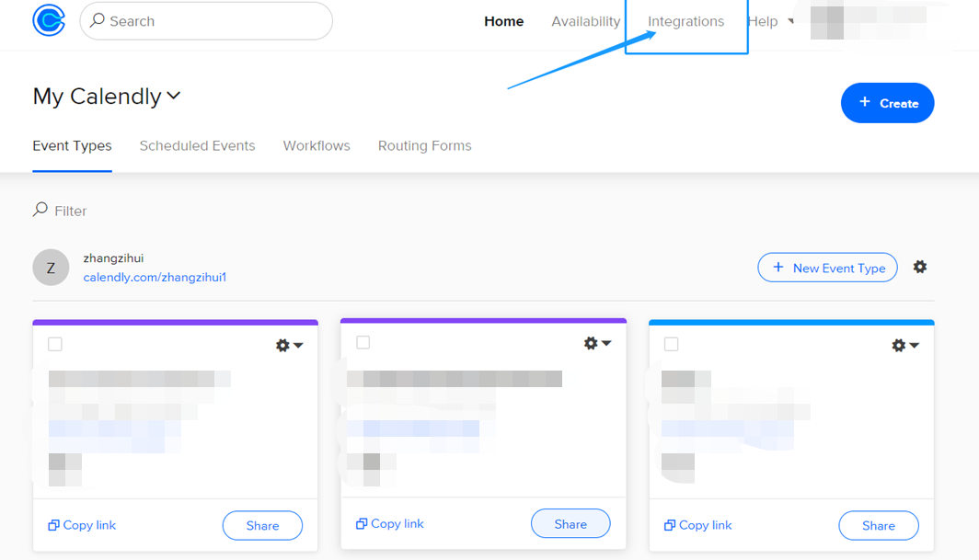Open the Availability page
The height and width of the screenshot is (560, 979).
click(585, 21)
